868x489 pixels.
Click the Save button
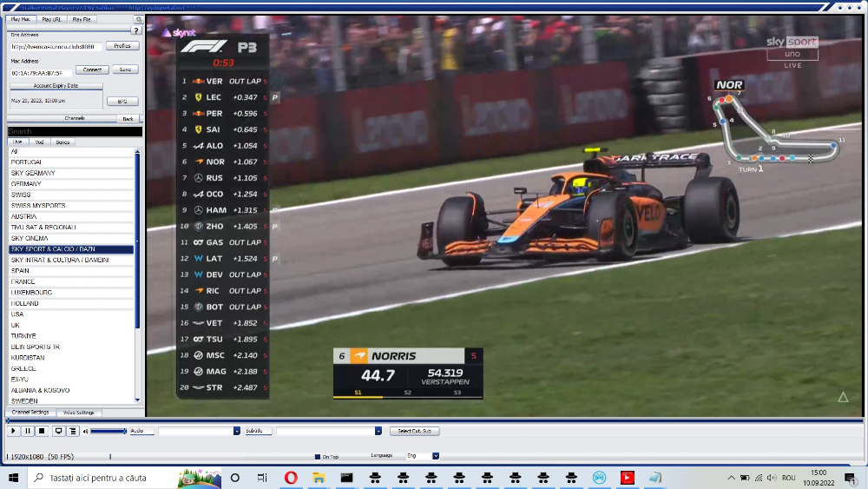point(125,69)
